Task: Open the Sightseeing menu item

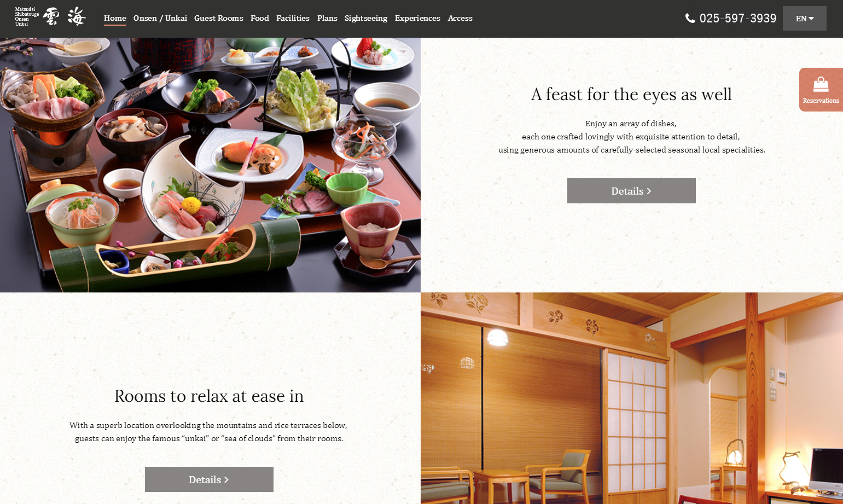Action: point(366,18)
